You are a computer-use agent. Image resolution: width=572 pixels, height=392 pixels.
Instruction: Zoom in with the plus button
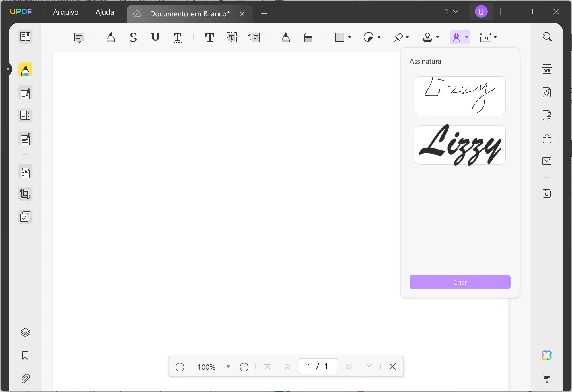point(244,367)
